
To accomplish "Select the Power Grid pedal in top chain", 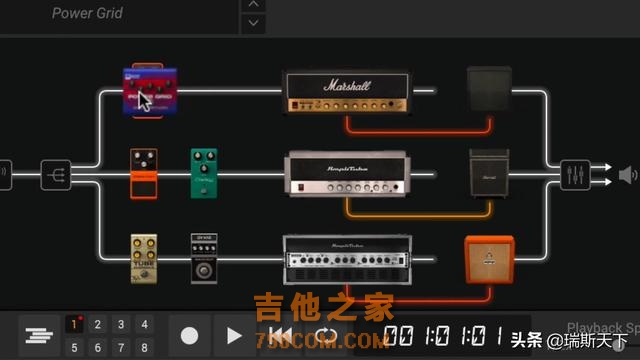I will tap(150, 91).
